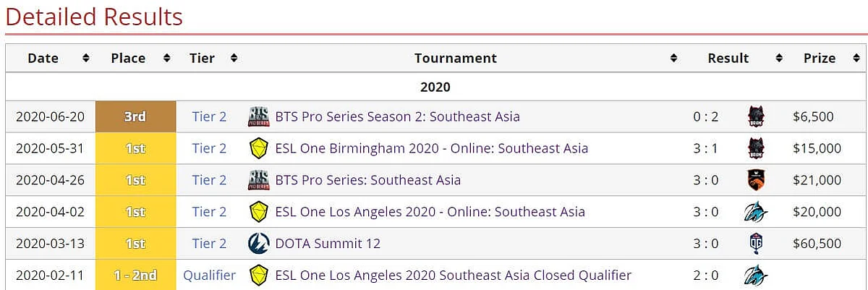Viewport: 868px width, 290px height.
Task: Click the 3rd place bronze cell
Action: (135, 116)
